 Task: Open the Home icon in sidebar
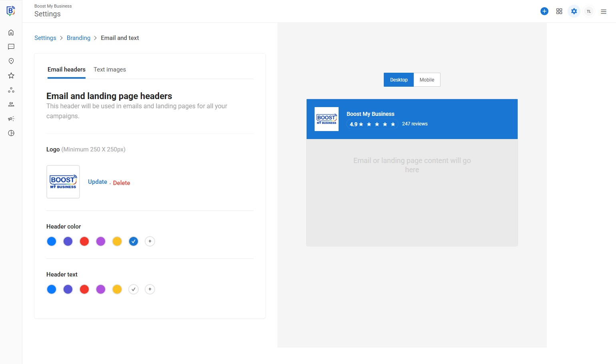pos(11,32)
